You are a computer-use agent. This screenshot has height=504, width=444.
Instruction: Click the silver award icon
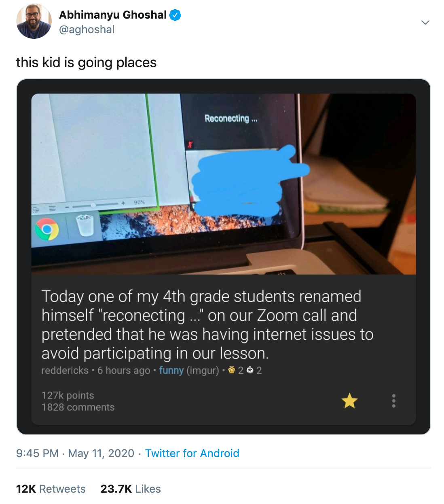click(x=250, y=370)
